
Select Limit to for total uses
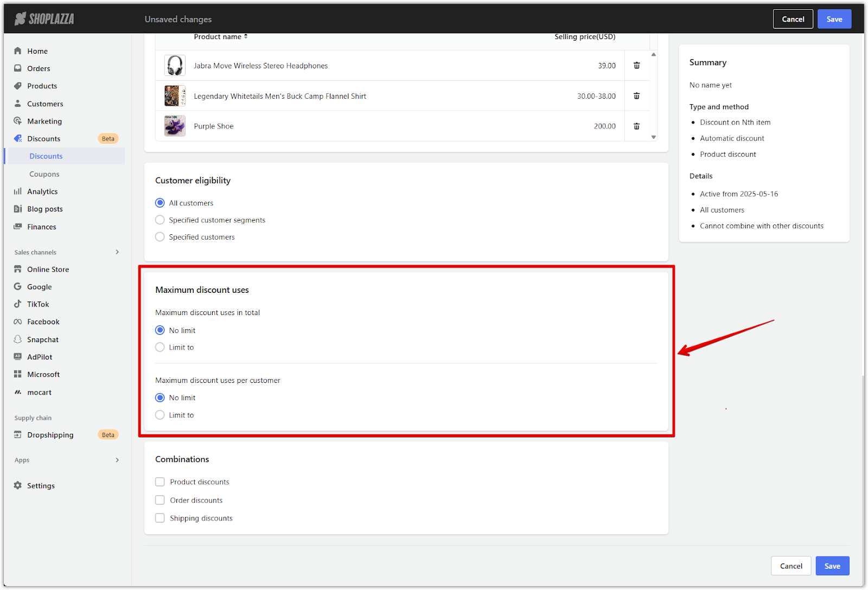click(160, 347)
